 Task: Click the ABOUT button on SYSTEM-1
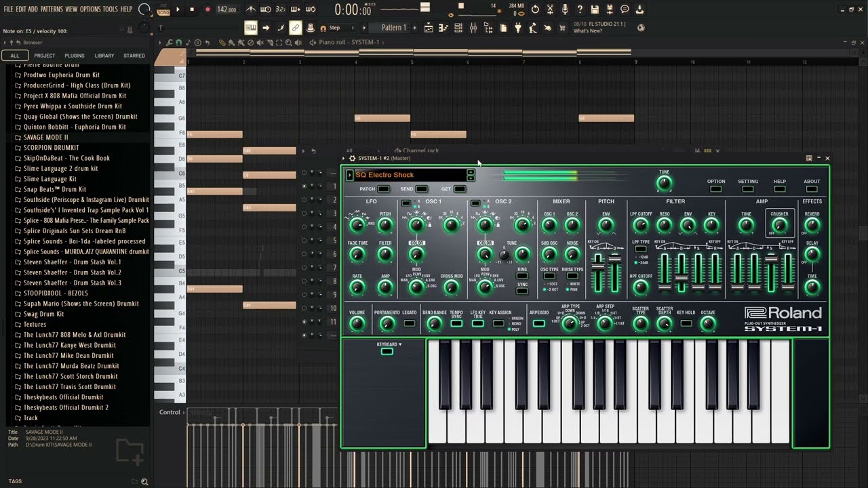812,189
